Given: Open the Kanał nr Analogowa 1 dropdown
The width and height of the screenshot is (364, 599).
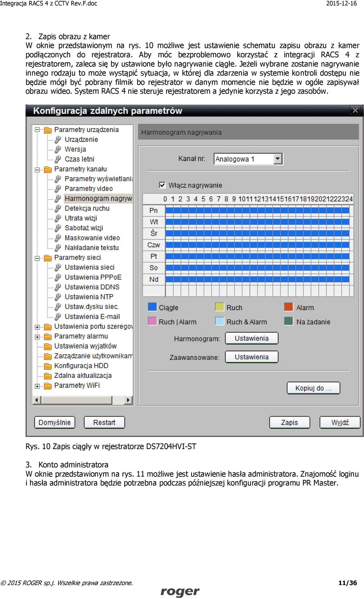Looking at the screenshot, I should point(278,159).
